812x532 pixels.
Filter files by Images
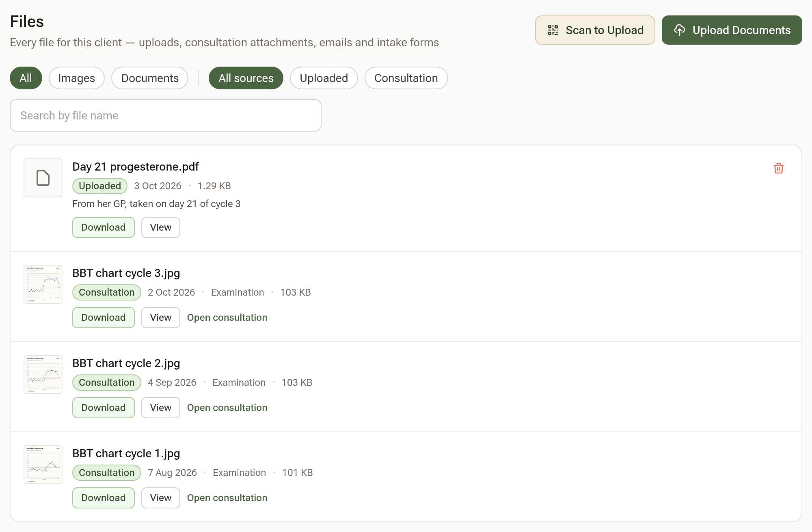77,78
